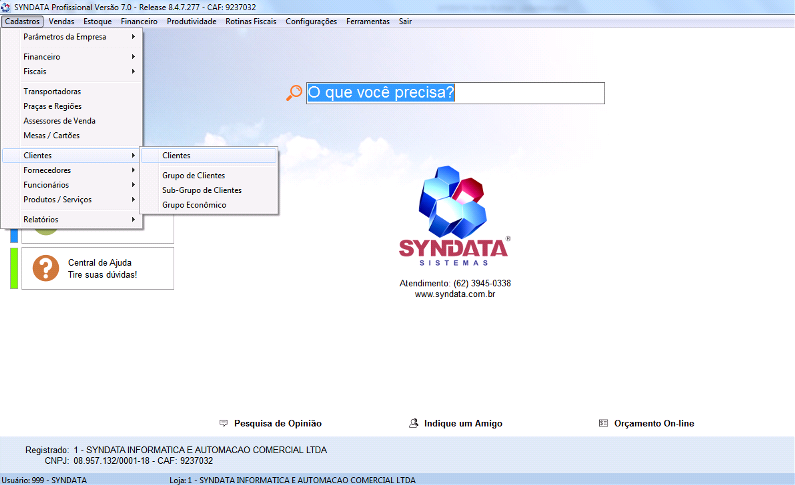Open the Ferramentas menu
The height and width of the screenshot is (485, 795).
click(x=368, y=21)
